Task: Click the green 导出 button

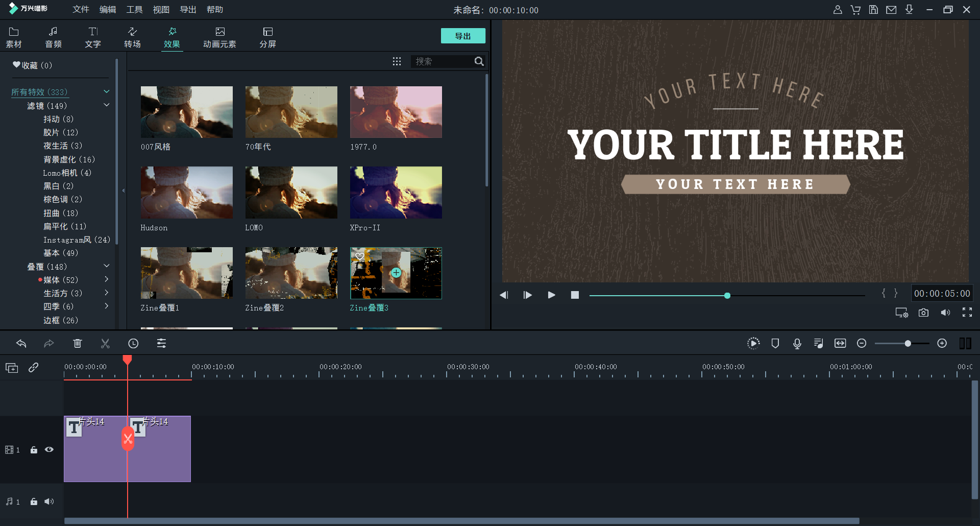Action: [x=462, y=36]
